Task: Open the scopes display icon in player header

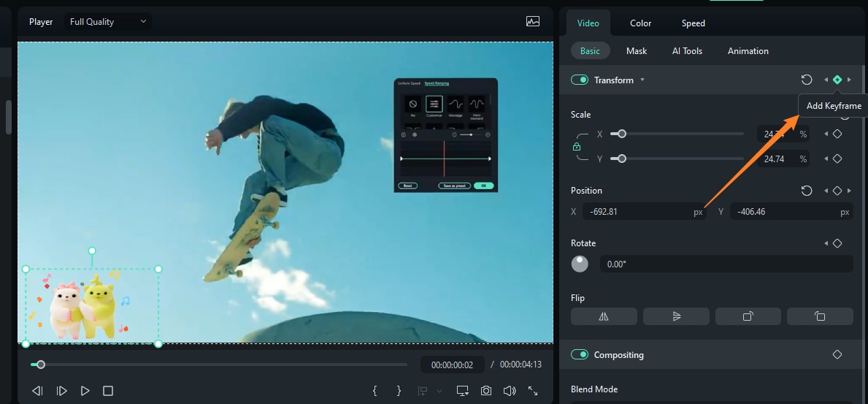Action: [x=532, y=22]
